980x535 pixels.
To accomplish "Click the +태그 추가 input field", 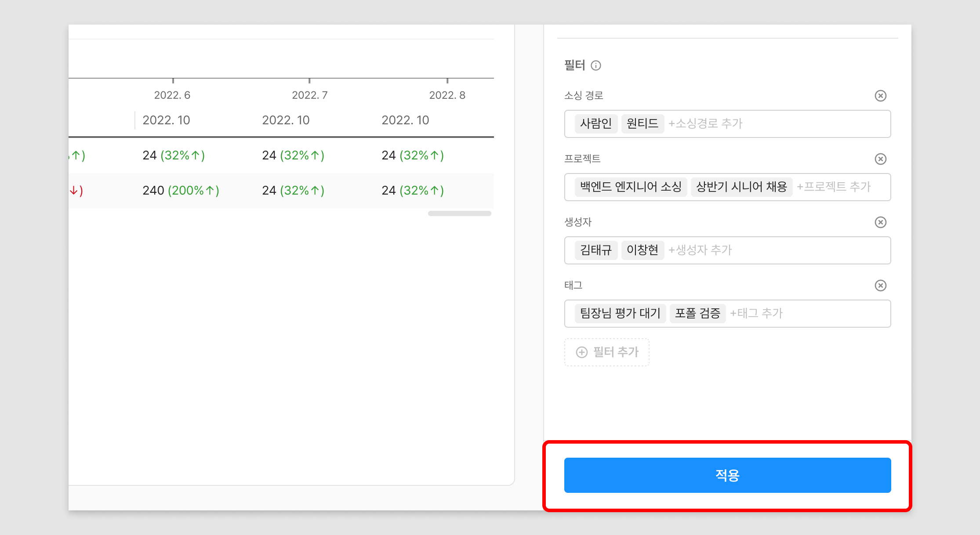I will tap(756, 313).
